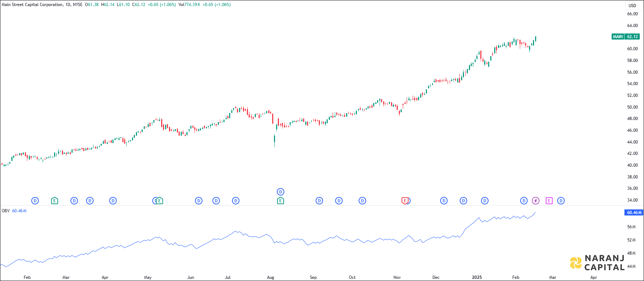
Task: Click the high price H62.14 in header
Action: (x=108, y=5)
